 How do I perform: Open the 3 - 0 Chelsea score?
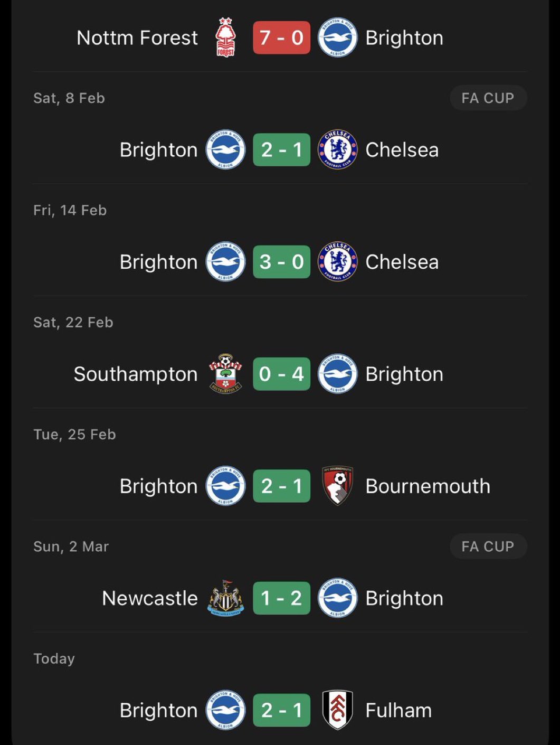(281, 262)
